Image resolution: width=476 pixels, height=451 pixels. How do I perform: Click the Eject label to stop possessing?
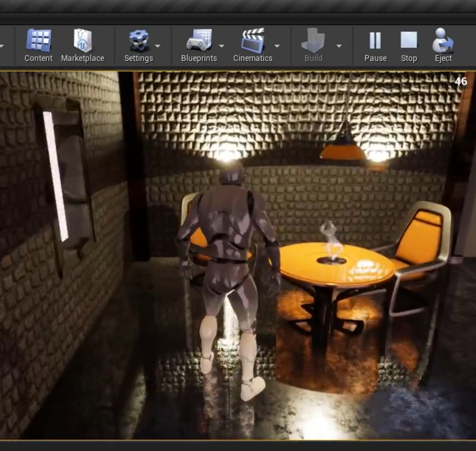[x=443, y=58]
